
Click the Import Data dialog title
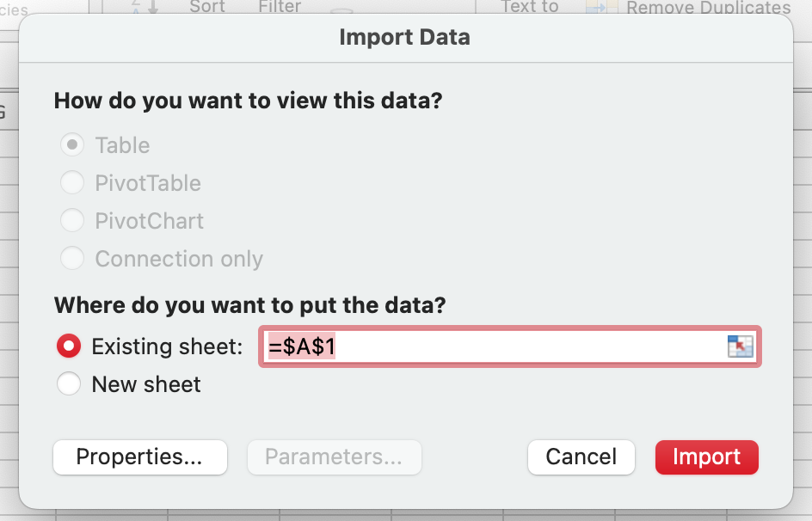(x=404, y=37)
